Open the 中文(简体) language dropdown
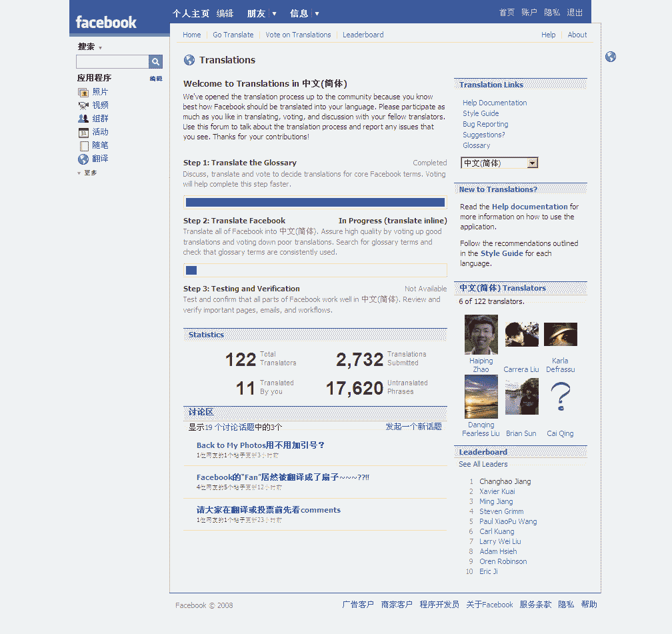 click(499, 163)
